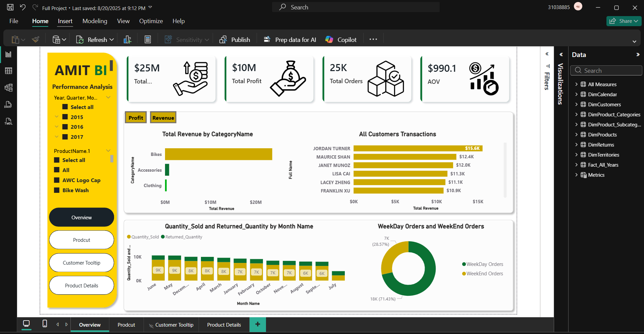The width and height of the screenshot is (644, 334).
Task: Open the TMDL view icon
Action: pos(8,121)
